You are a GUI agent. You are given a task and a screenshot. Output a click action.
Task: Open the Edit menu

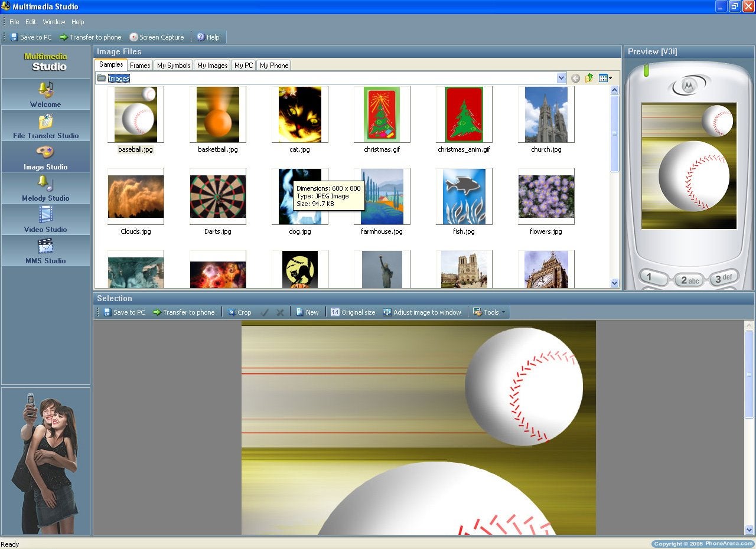[x=31, y=22]
